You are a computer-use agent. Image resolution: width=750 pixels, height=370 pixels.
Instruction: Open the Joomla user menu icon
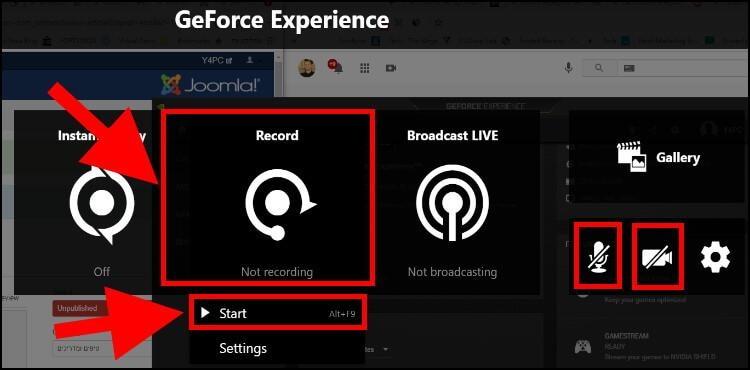(x=249, y=60)
